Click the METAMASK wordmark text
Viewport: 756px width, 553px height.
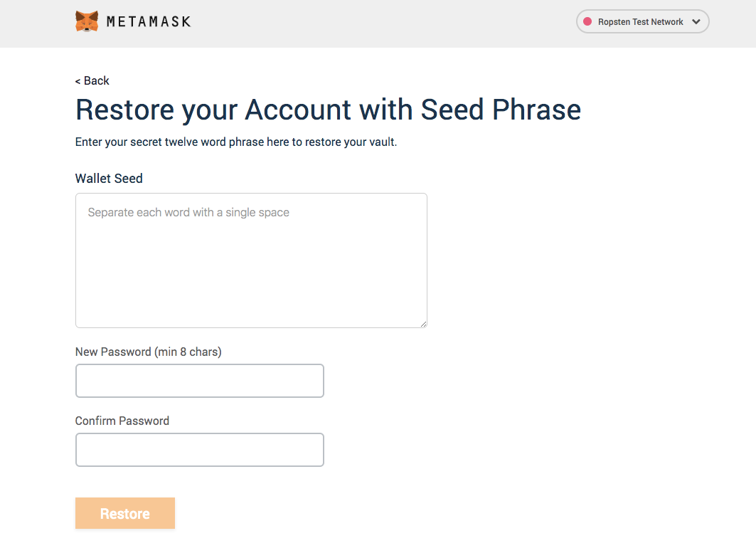[149, 22]
